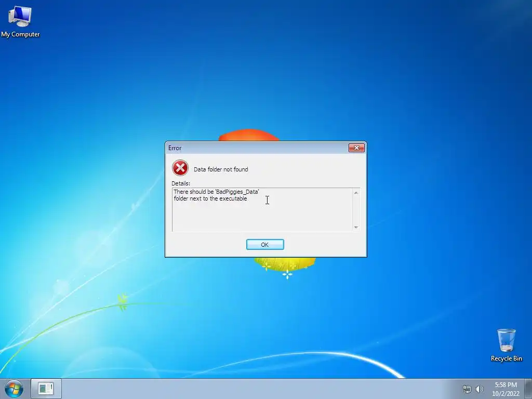This screenshot has width=532, height=399.
Task: Click the red error icon in the dialog
Action: [180, 168]
